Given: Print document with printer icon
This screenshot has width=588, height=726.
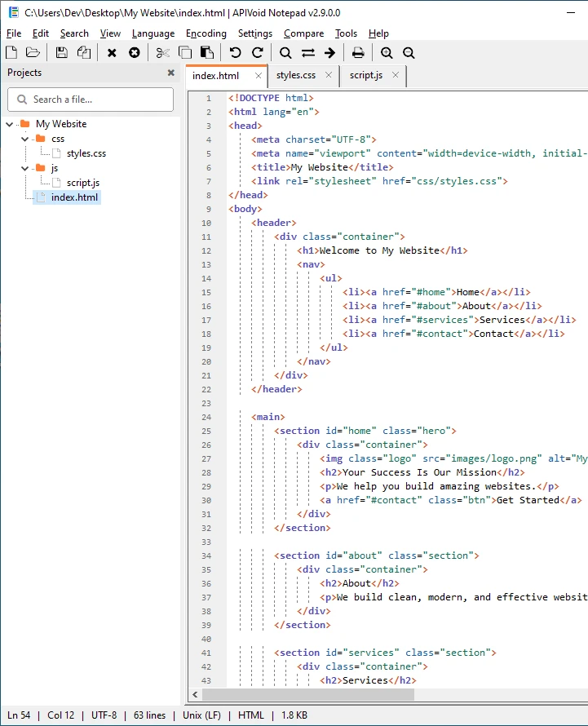Looking at the screenshot, I should (358, 53).
